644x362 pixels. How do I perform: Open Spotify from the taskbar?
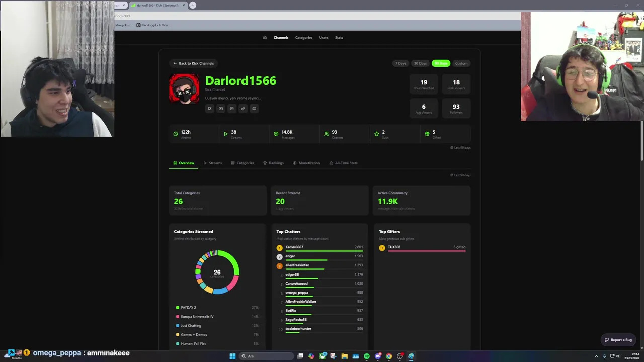[x=367, y=356]
